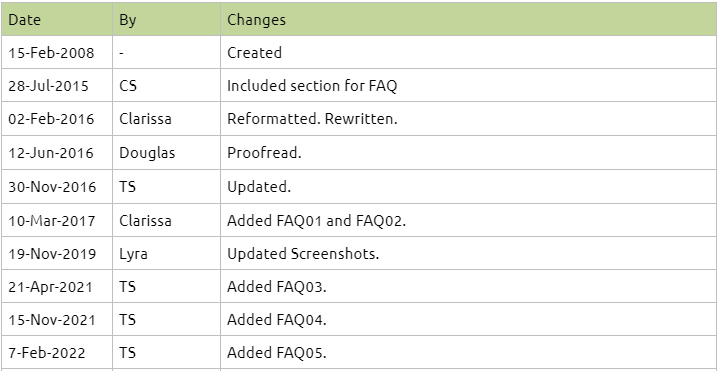Select the Lyra author cell

point(166,253)
